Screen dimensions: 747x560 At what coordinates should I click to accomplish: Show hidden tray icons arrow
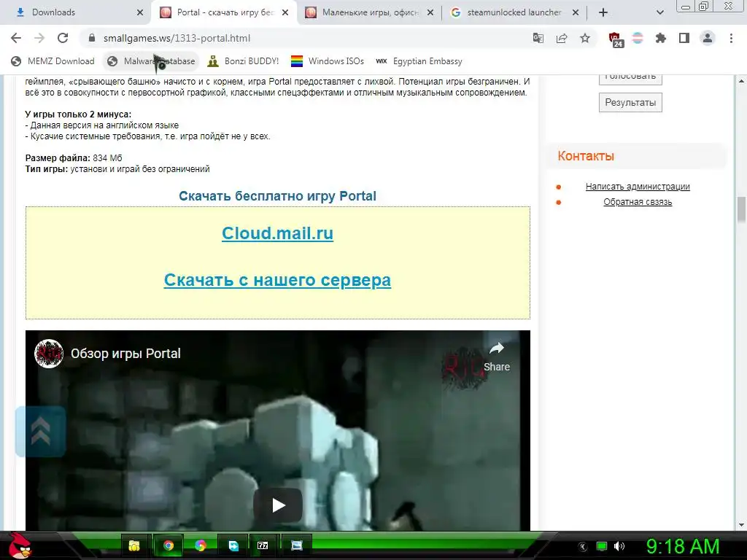[x=583, y=546]
